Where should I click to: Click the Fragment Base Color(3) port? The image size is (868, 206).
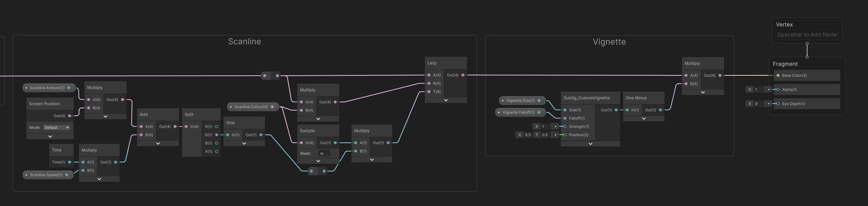click(778, 75)
